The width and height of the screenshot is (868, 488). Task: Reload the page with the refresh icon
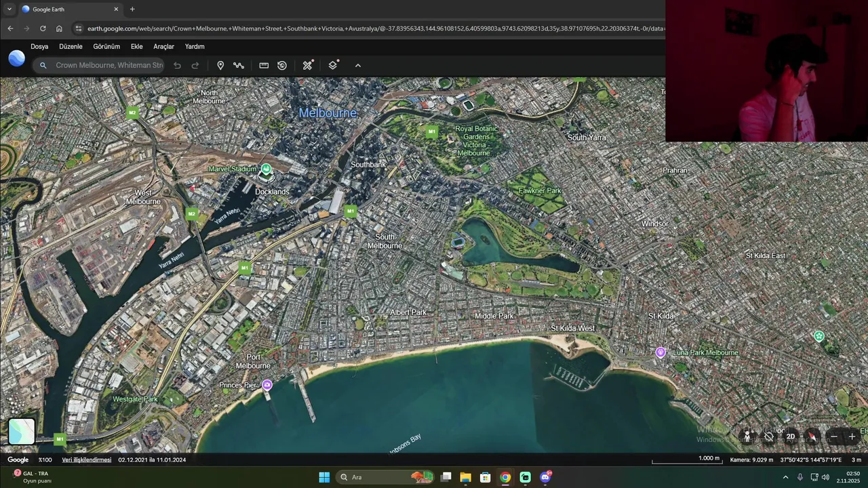coord(43,28)
